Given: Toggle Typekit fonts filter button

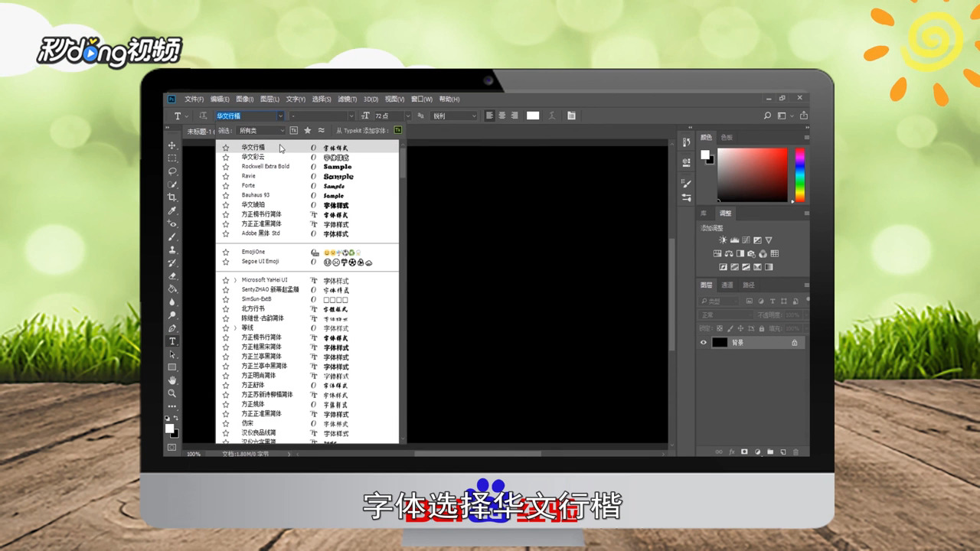Looking at the screenshot, I should (294, 131).
